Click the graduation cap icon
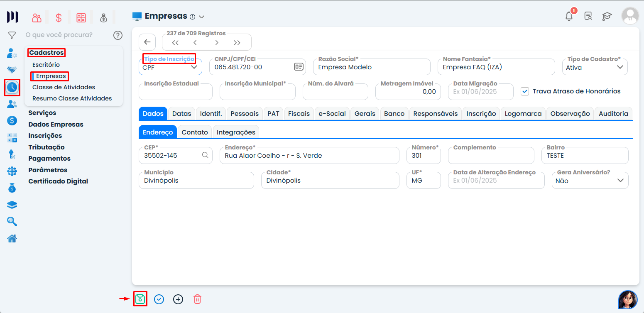This screenshot has height=313, width=644. pos(607,16)
